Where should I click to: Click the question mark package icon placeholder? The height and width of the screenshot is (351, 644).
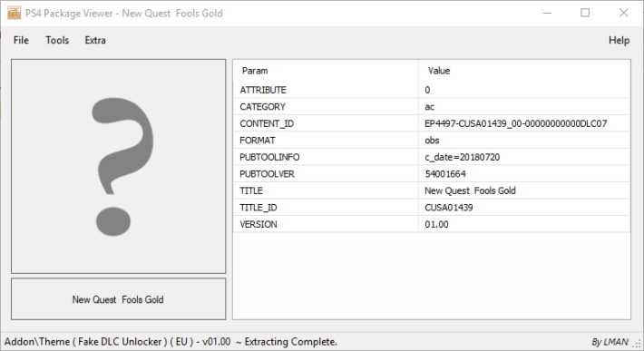(118, 166)
